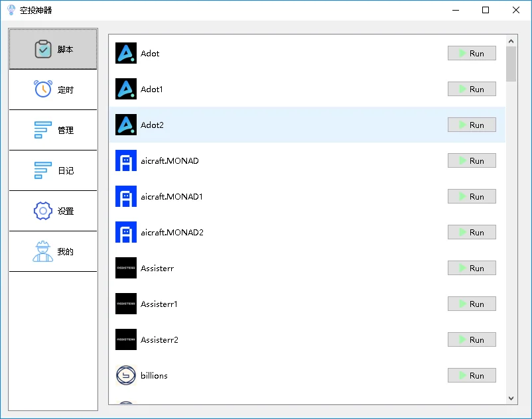Run the Assisterr2 script
This screenshot has height=419, width=532.
tap(472, 339)
